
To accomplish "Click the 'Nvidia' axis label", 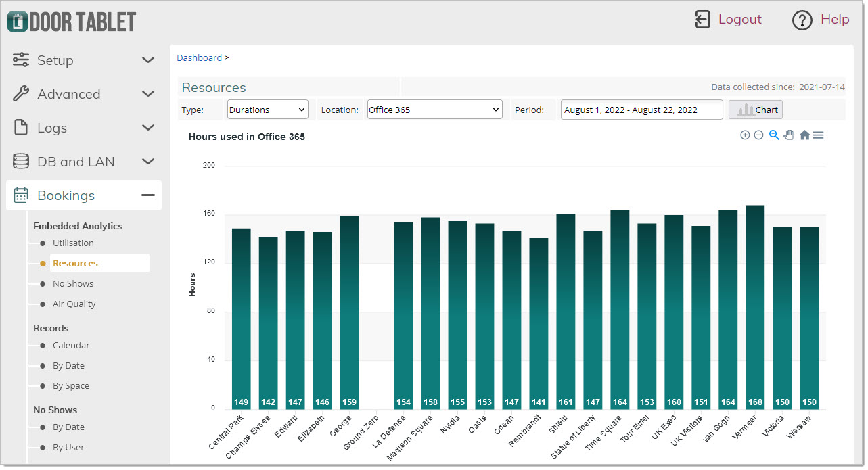I will (452, 425).
